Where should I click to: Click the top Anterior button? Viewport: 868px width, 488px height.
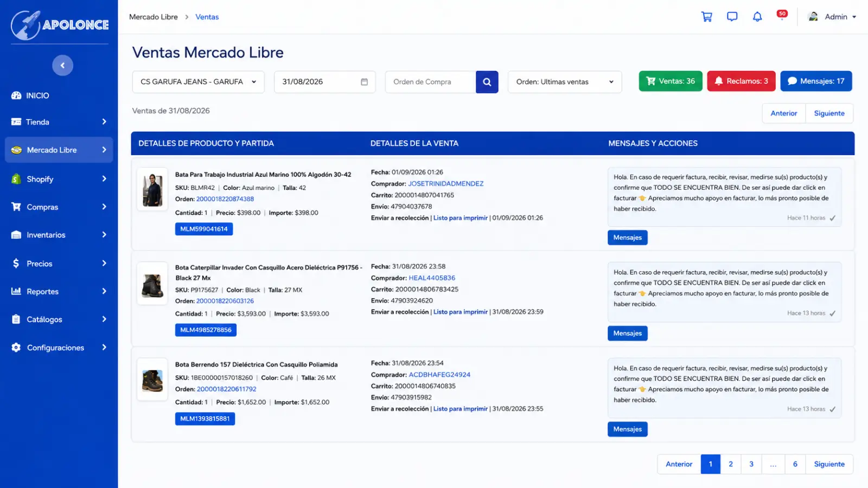[784, 113]
